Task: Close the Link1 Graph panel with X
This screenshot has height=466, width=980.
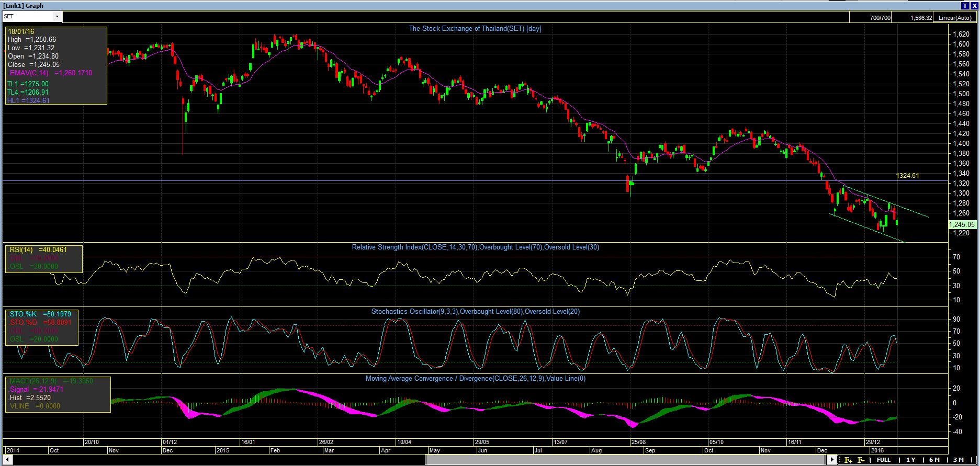Action: pyautogui.click(x=974, y=5)
